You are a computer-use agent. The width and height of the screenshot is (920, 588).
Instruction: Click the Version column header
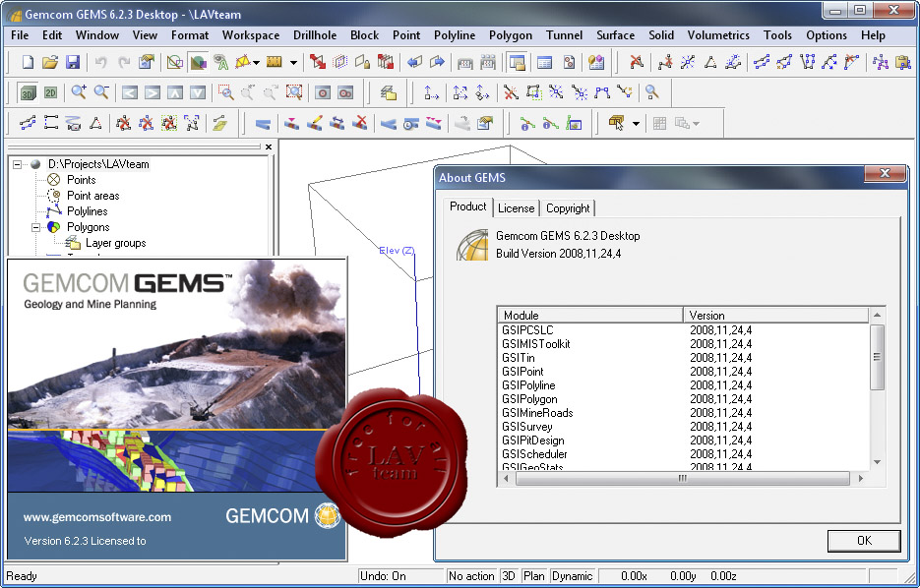[x=775, y=315]
